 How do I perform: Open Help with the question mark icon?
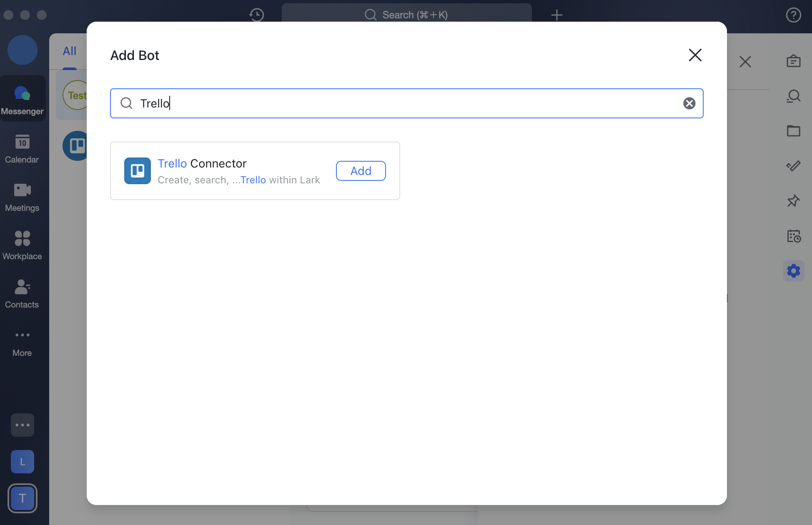pos(793,15)
